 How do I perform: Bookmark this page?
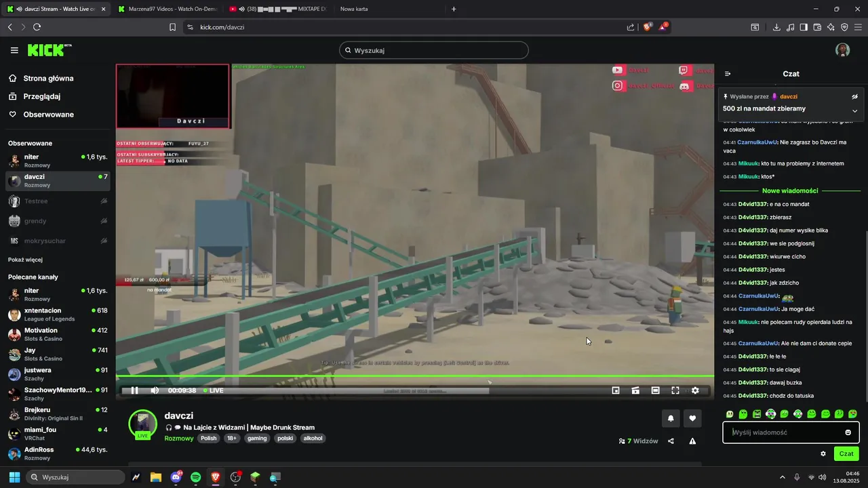click(172, 27)
